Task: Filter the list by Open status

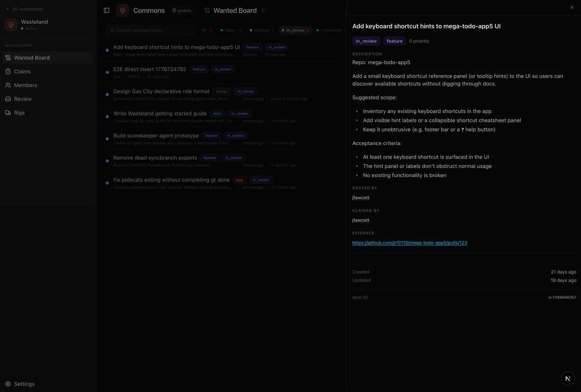Action: (231, 30)
